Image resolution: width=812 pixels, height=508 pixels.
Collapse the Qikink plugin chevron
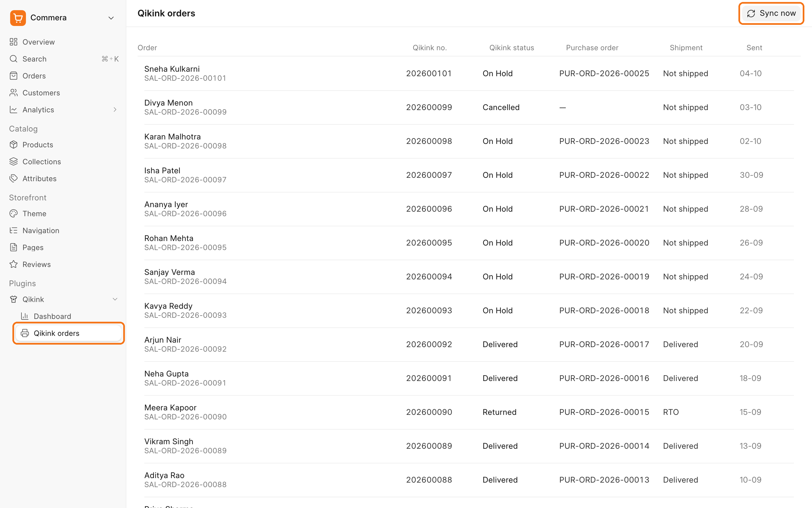pyautogui.click(x=115, y=299)
